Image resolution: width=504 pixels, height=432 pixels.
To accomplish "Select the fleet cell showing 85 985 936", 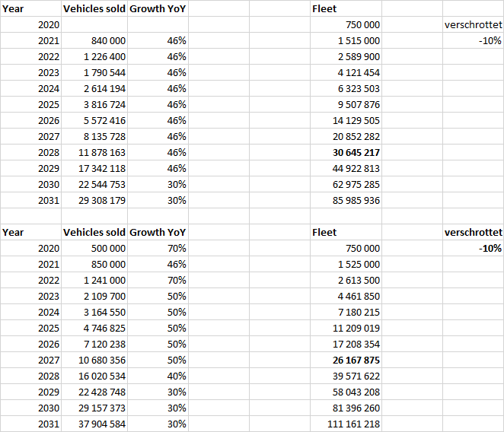I will click(x=350, y=201).
